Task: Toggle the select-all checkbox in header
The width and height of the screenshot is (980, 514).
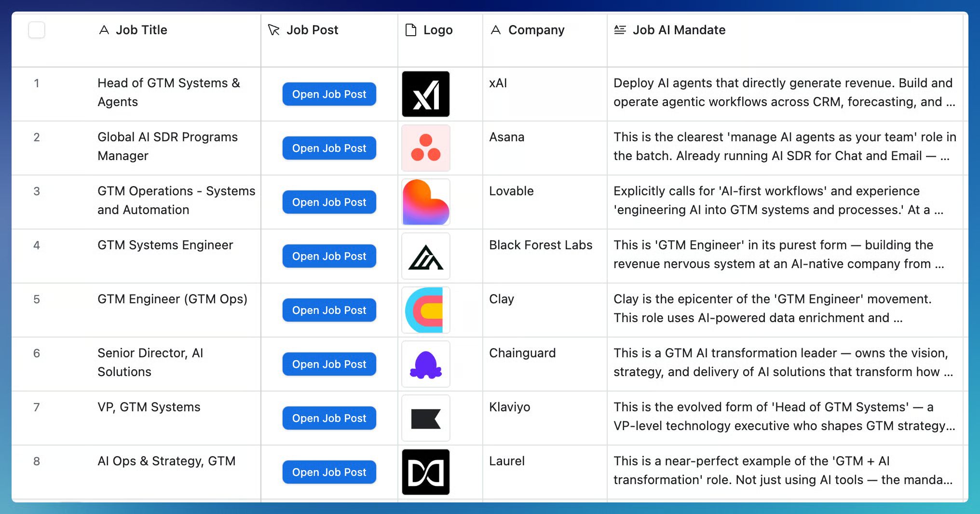Action: coord(37,30)
